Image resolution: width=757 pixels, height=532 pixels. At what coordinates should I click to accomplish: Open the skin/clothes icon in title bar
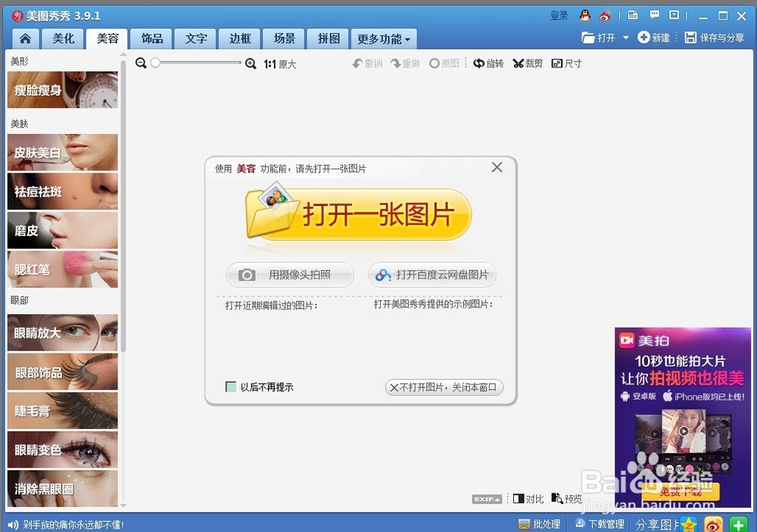tap(632, 15)
